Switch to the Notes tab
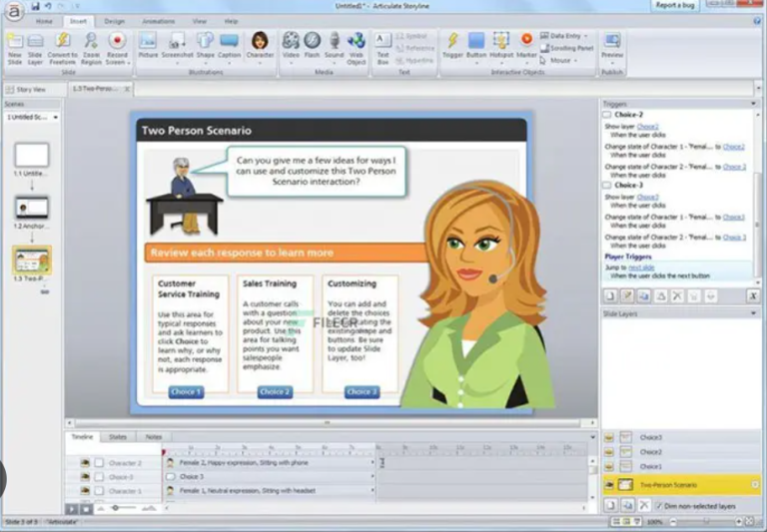Image resolution: width=767 pixels, height=532 pixels. pyautogui.click(x=153, y=436)
